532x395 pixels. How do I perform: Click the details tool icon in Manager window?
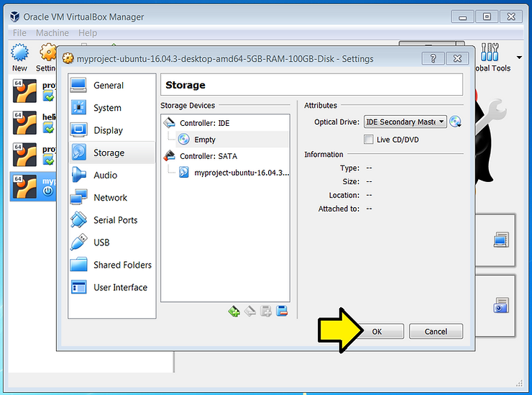[x=501, y=240]
